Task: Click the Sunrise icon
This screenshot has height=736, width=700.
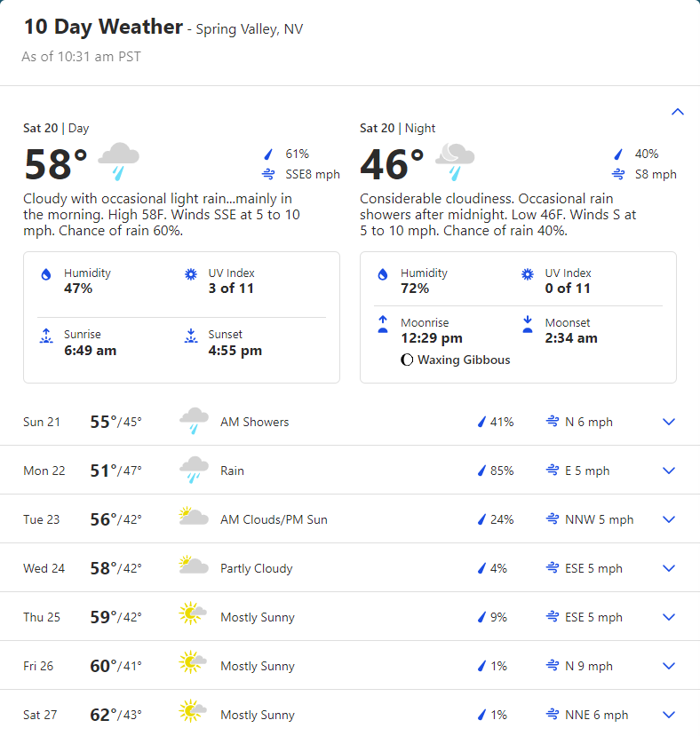Action: (x=46, y=336)
